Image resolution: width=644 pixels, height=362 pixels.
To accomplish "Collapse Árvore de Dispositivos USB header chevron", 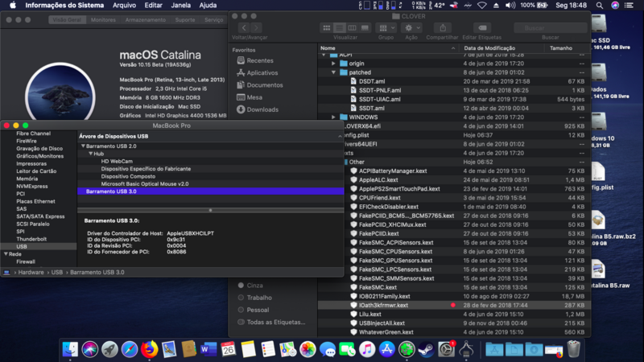I will point(340,136).
